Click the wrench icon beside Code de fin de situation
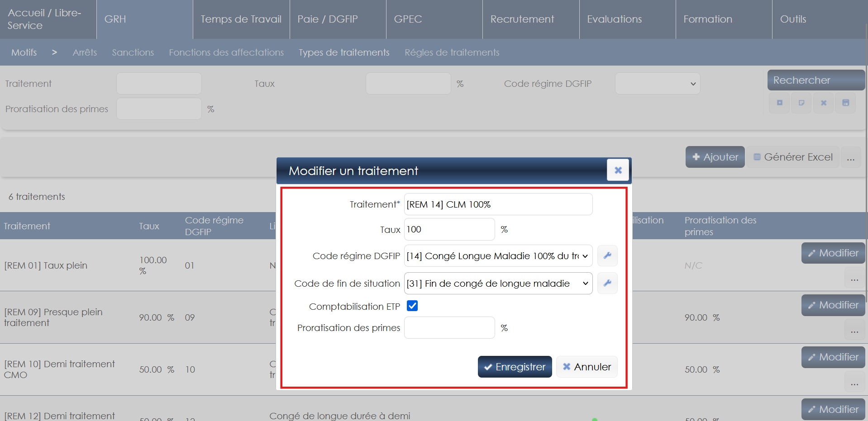 607,284
